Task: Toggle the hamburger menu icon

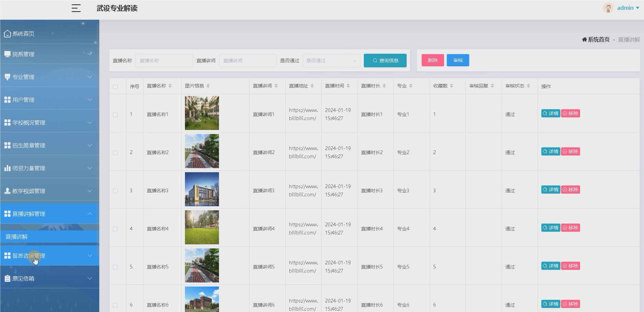Action: [x=76, y=8]
